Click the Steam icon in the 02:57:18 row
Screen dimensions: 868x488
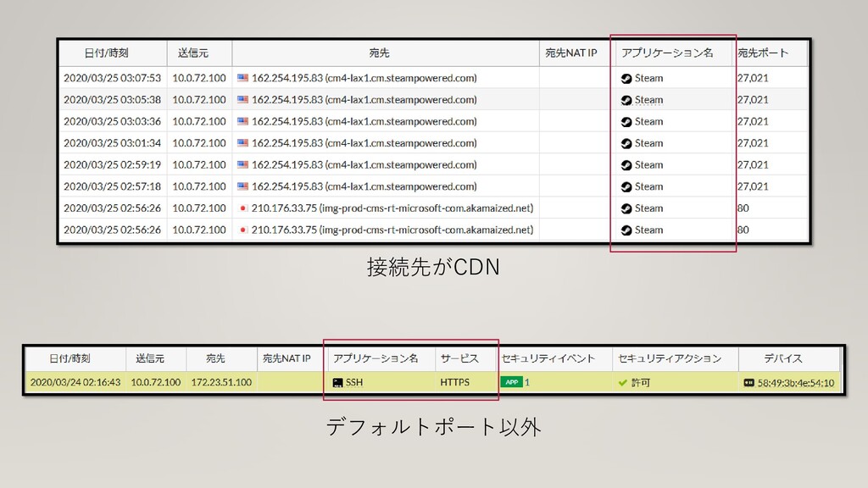626,186
